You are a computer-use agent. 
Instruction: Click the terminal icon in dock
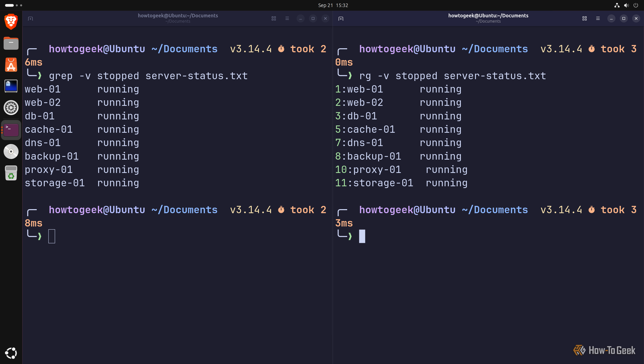click(11, 130)
